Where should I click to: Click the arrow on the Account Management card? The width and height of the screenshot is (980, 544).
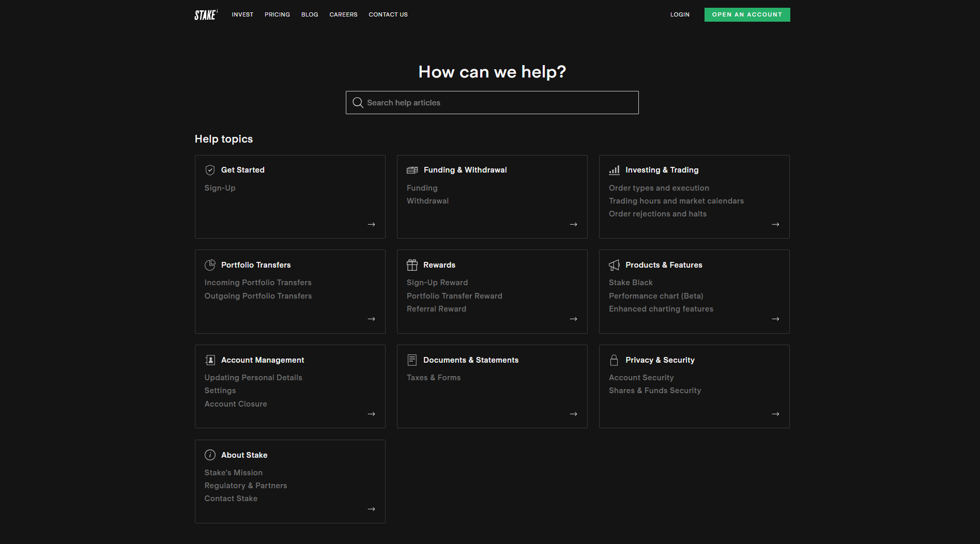pos(371,414)
